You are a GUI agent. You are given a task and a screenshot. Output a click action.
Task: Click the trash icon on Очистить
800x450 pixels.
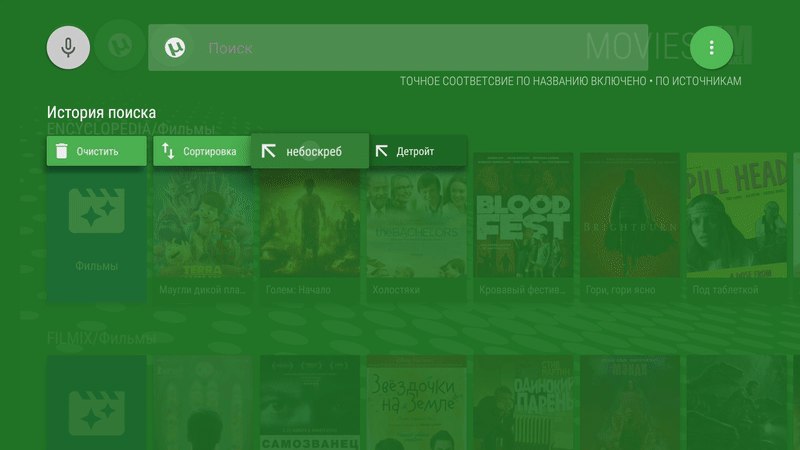[x=62, y=151]
